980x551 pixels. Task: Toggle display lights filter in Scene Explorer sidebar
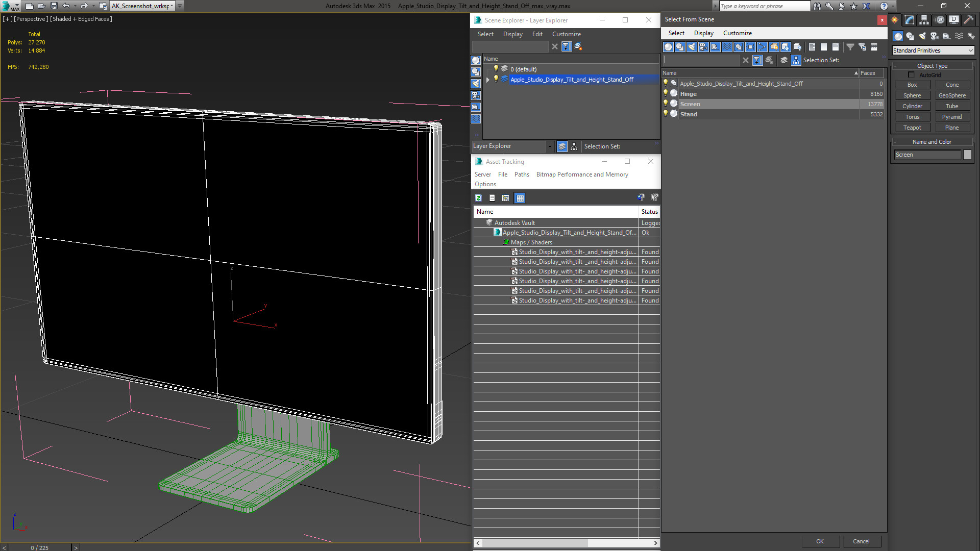[x=475, y=84]
